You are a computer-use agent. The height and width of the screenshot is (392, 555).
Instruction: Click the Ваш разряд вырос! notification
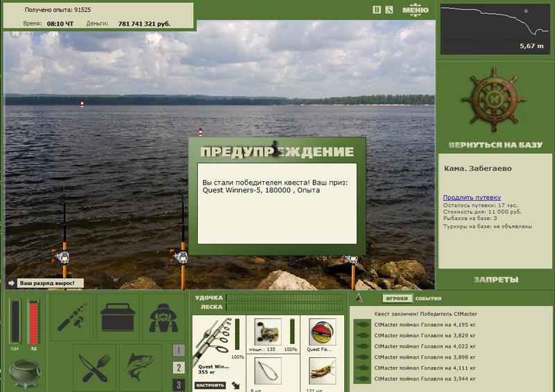(50, 283)
